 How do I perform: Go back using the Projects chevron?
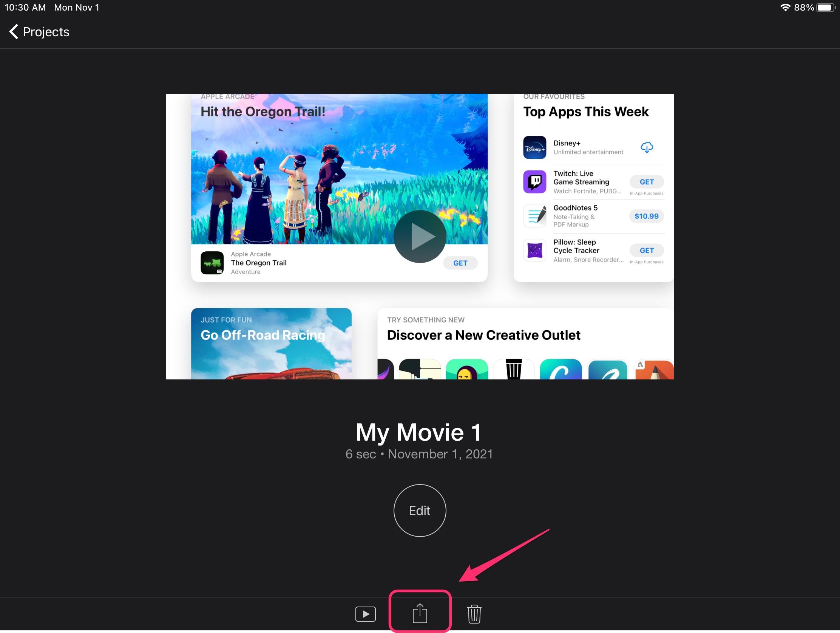39,31
